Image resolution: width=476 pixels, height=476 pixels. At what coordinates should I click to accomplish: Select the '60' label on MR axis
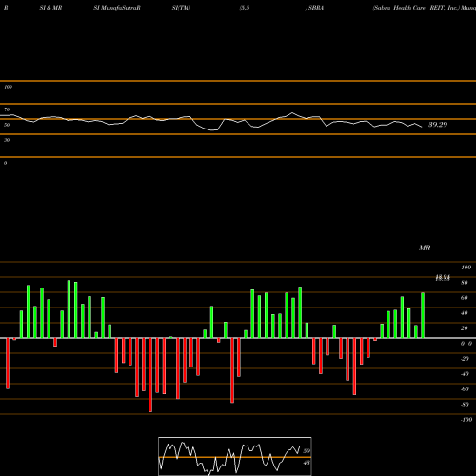pyautogui.click(x=465, y=298)
